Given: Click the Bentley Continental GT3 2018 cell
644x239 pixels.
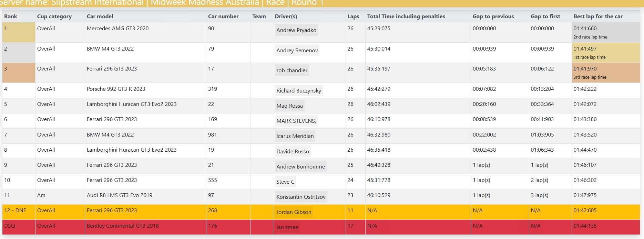Looking at the screenshot, I should [145, 227].
